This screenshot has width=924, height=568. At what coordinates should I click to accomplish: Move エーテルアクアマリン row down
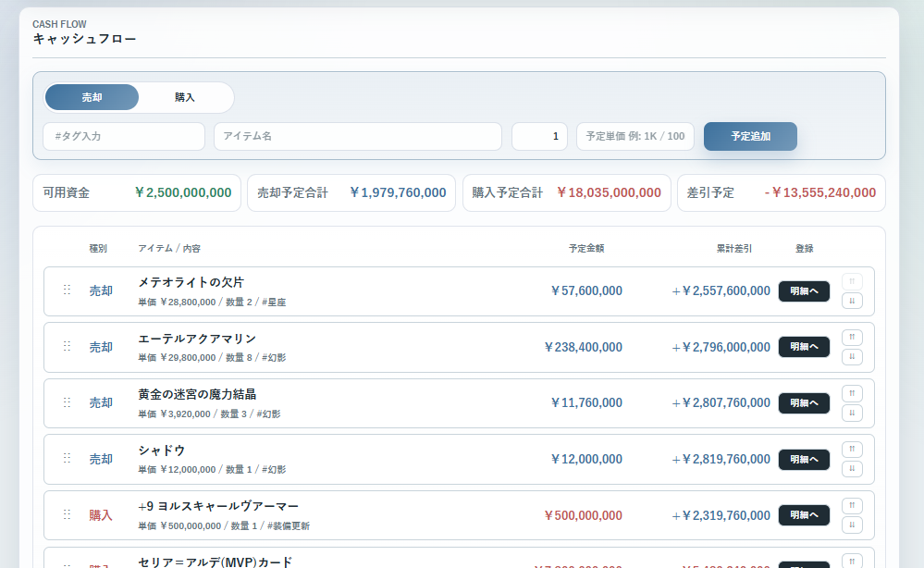click(852, 356)
